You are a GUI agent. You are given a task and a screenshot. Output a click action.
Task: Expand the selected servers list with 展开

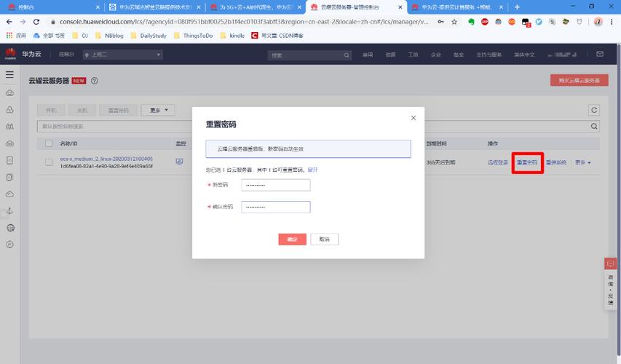[x=312, y=170]
